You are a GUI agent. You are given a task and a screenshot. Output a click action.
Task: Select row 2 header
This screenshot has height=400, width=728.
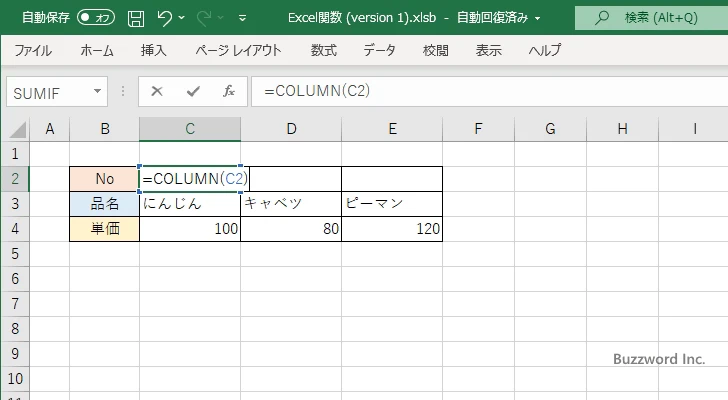click(15, 179)
